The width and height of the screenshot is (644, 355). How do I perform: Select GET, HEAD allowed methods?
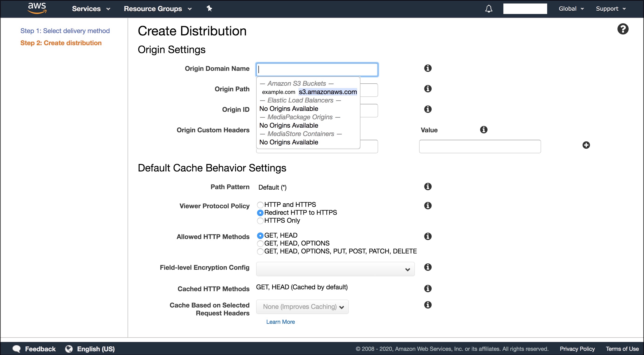(260, 236)
